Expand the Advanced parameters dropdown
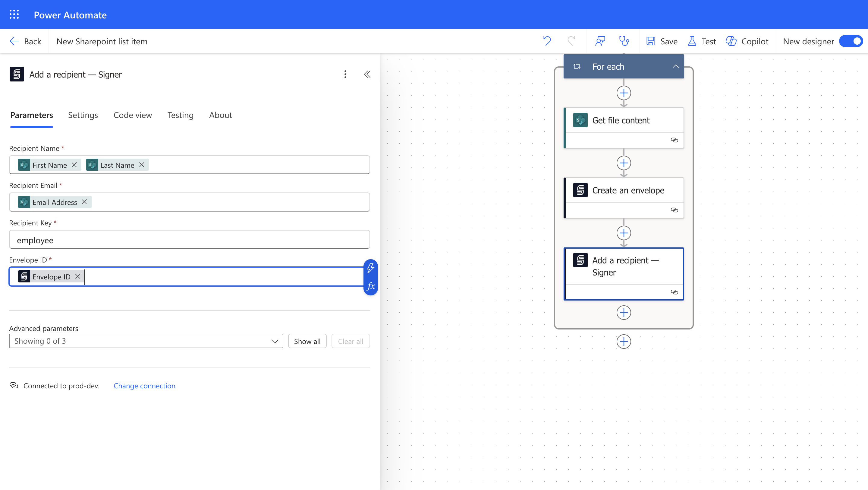 tap(146, 341)
